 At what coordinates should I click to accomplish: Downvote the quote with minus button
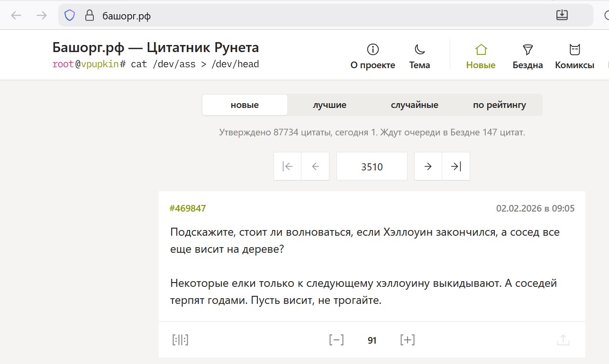(336, 340)
